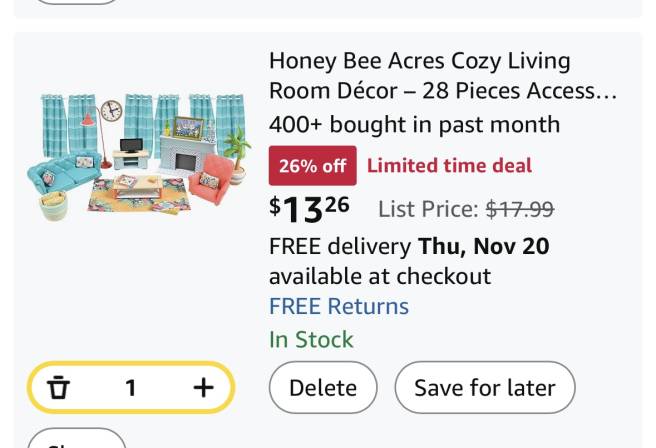Screen dimensions: 656x448
Task: Increase quantity with the plus icon
Action: [203, 387]
